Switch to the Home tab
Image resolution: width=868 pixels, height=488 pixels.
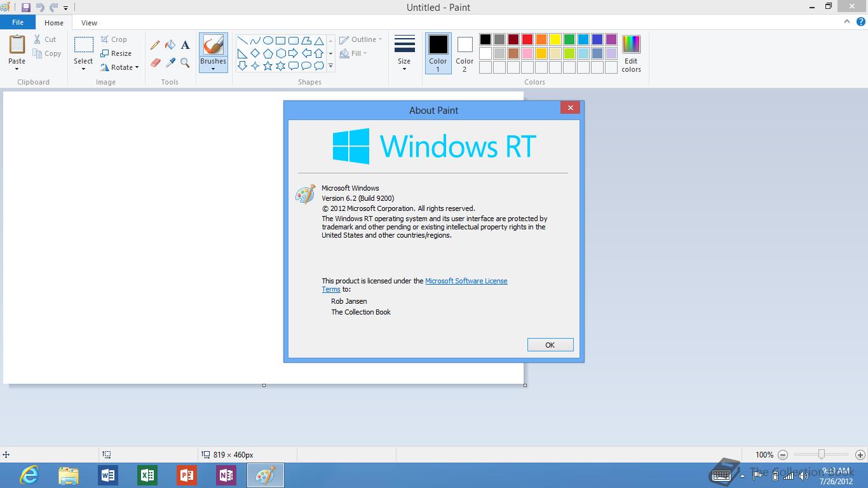pos(54,23)
